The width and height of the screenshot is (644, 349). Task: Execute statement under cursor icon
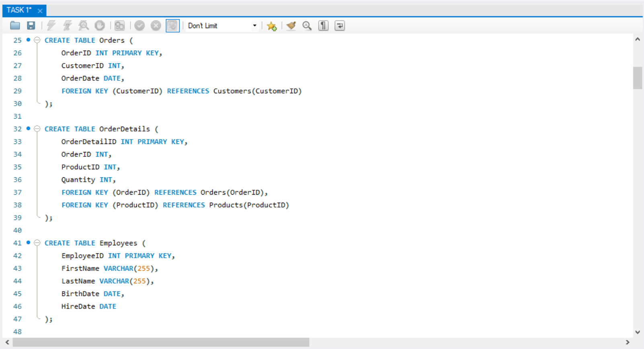(x=67, y=26)
